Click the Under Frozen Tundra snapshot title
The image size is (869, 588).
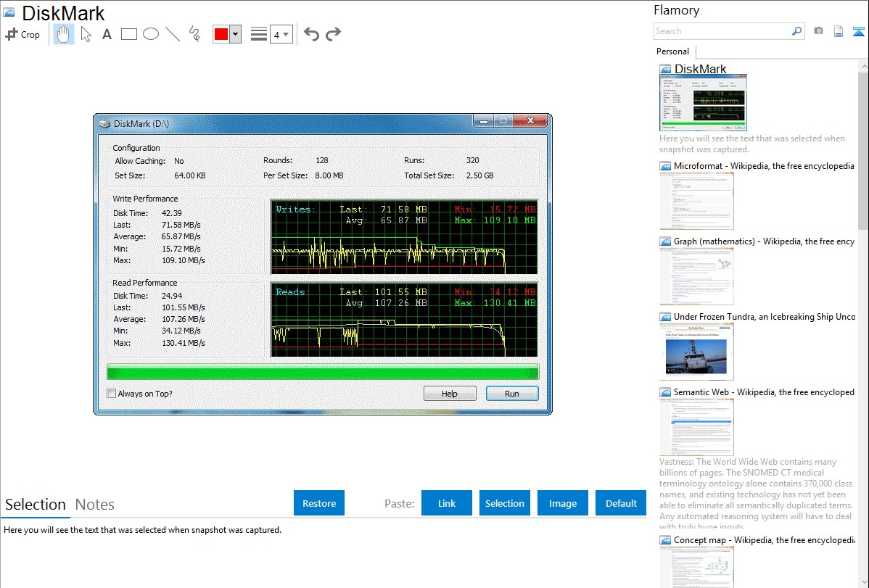pyautogui.click(x=765, y=316)
